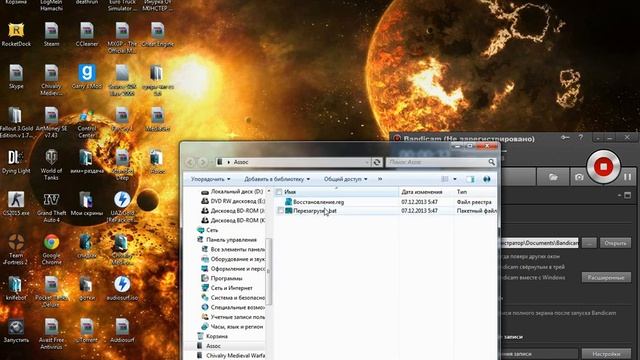Sort files by Дата изменения column
The width and height of the screenshot is (640, 360).
click(x=422, y=191)
